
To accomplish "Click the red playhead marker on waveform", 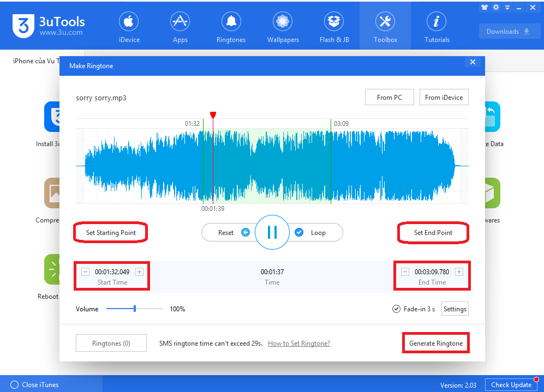I will click(213, 115).
